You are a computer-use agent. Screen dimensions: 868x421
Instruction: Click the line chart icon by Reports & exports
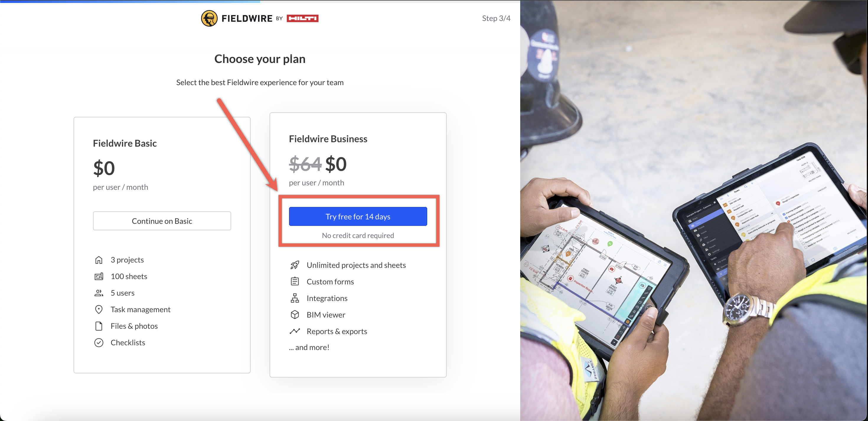pyautogui.click(x=295, y=331)
